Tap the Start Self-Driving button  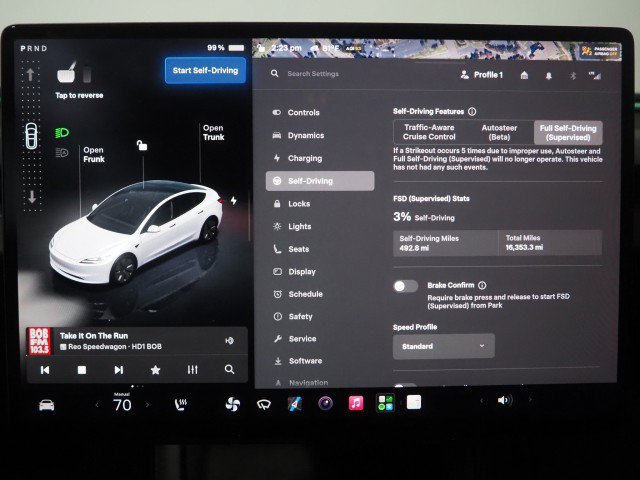pyautogui.click(x=205, y=71)
